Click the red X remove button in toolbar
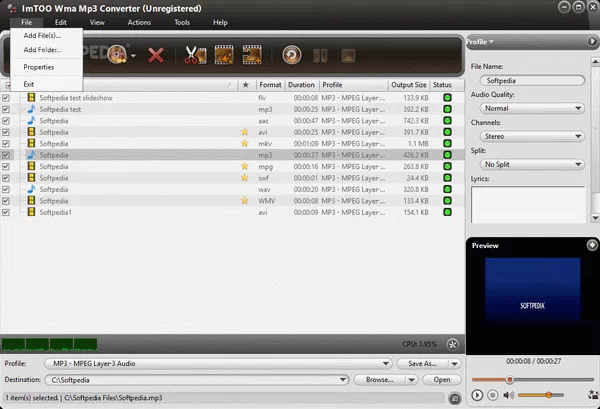This screenshot has height=409, width=600. (156, 55)
